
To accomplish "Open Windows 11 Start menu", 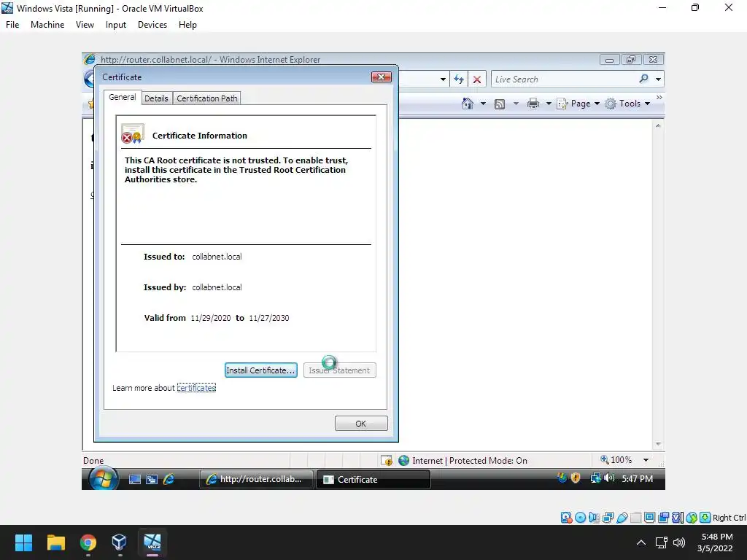I will pos(23,542).
